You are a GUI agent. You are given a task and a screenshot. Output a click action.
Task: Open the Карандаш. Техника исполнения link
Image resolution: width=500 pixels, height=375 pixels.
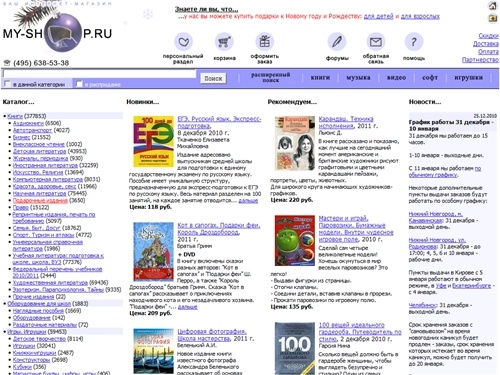[346, 122]
